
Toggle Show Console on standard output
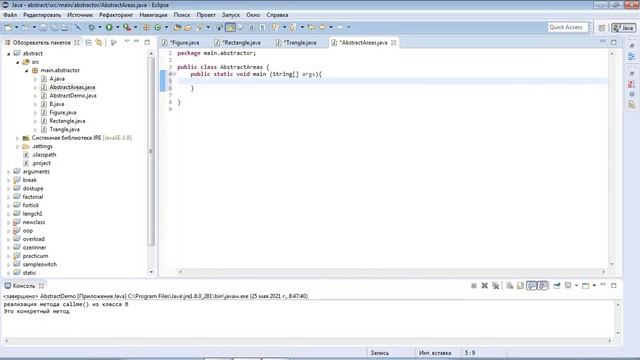[x=531, y=286]
